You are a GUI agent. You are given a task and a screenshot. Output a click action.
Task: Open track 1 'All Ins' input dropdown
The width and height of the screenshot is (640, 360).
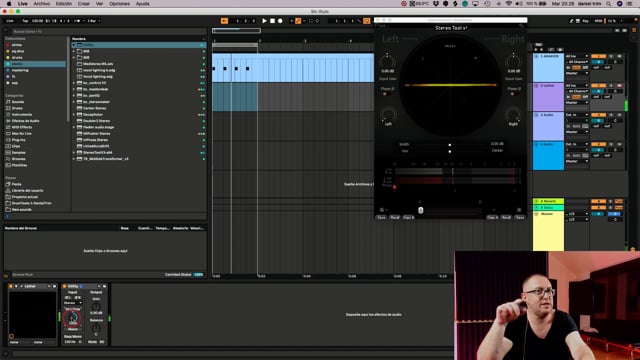(x=577, y=56)
